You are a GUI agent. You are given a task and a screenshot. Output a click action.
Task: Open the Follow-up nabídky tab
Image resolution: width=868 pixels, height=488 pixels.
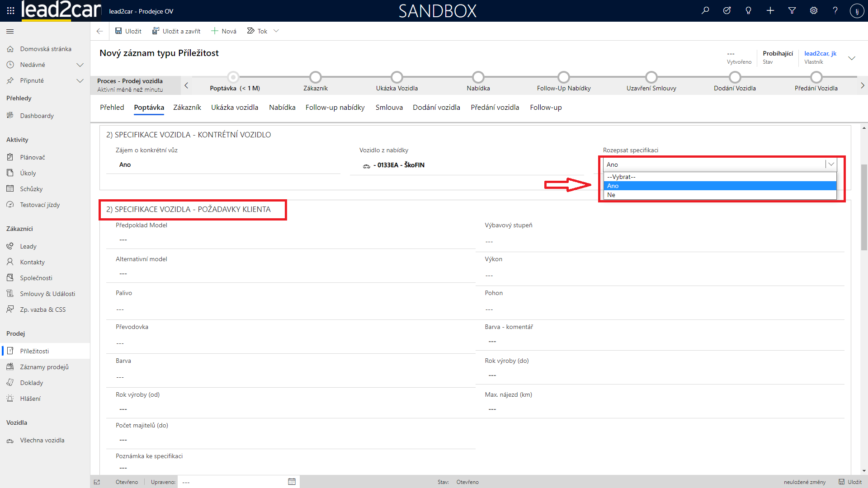click(x=335, y=108)
